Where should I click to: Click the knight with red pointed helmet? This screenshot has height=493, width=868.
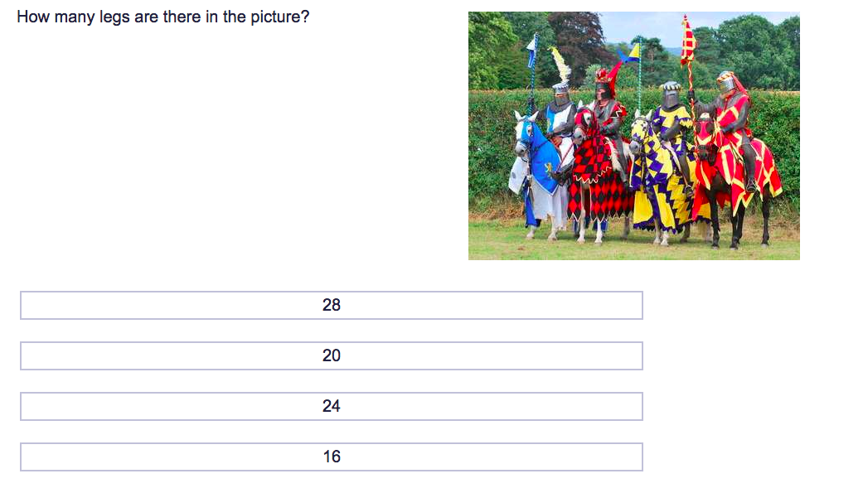(x=609, y=111)
